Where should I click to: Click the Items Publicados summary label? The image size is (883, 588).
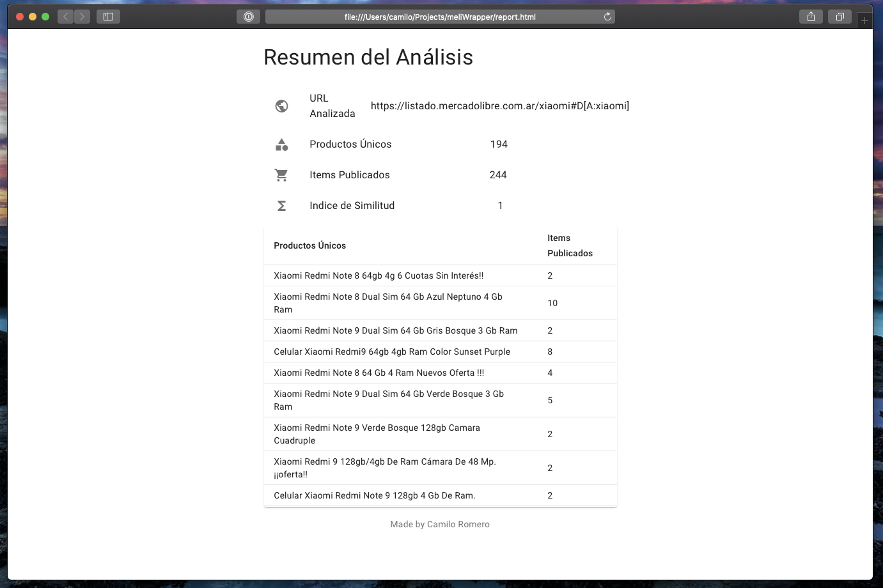tap(350, 175)
